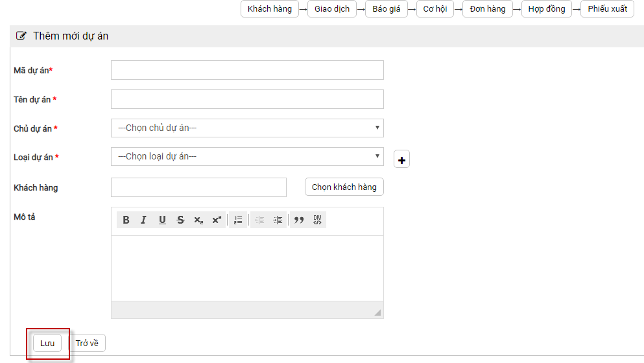Expand the Loại dự án dropdown
Viewport: 644px width, 363px height.
[247, 156]
